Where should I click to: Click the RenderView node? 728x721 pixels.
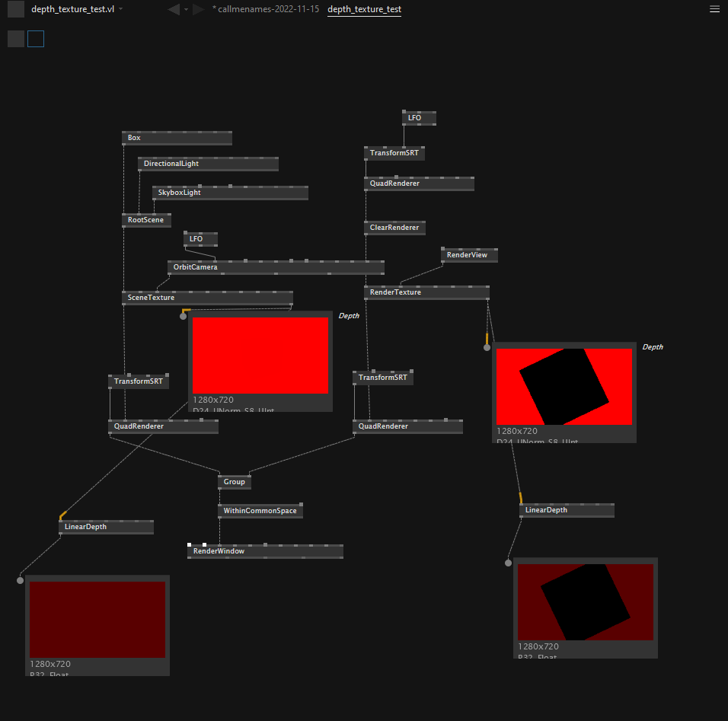[x=467, y=255]
